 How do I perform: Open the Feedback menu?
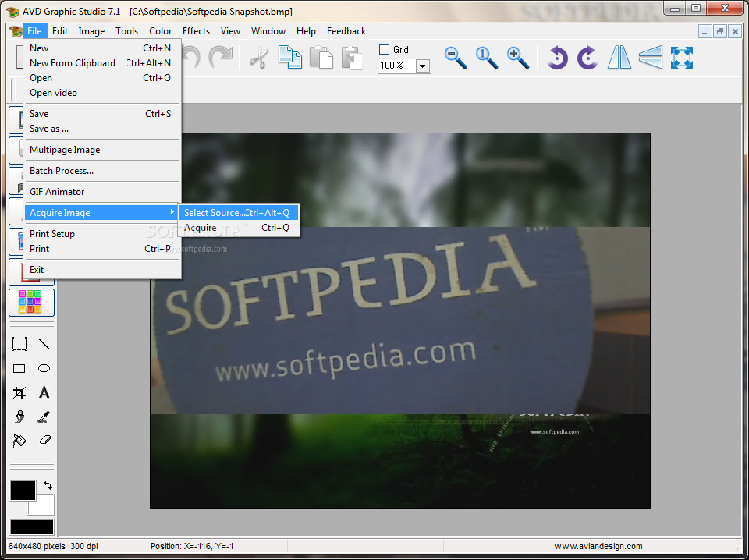coord(346,31)
